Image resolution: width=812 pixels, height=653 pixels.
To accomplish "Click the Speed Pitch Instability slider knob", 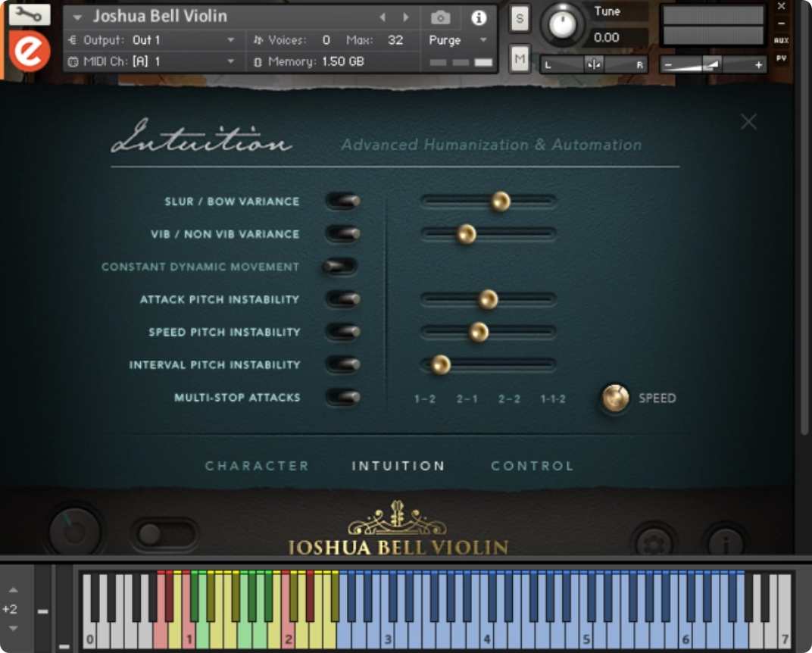I will point(478,332).
